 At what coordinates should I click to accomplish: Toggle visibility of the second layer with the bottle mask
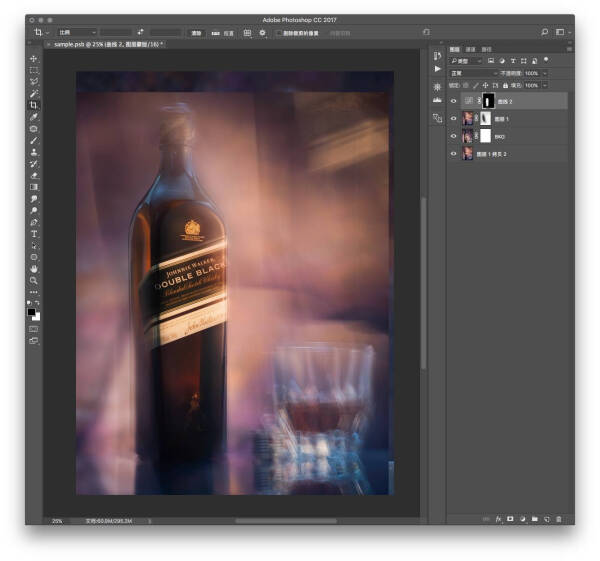point(453,119)
